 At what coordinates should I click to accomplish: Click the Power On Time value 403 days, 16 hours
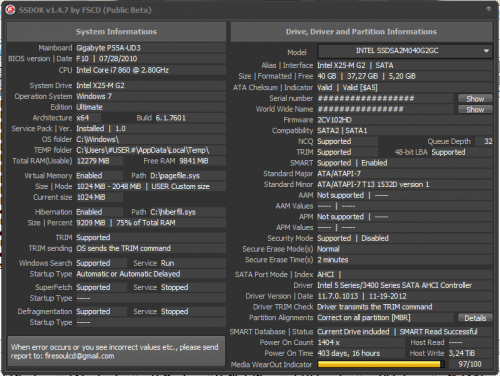coord(349,353)
